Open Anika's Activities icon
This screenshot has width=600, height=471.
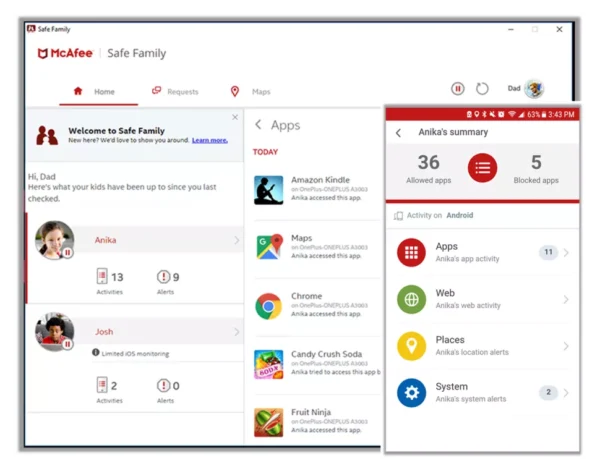click(102, 277)
